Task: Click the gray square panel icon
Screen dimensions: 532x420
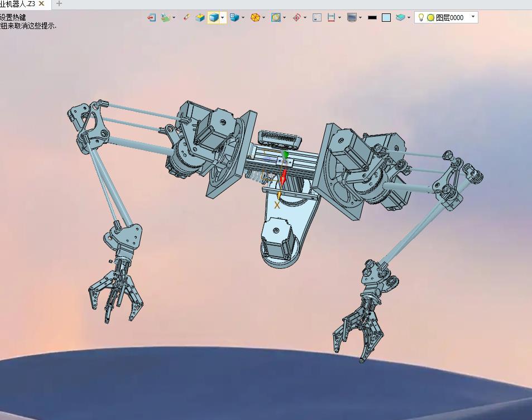Action: 317,18
